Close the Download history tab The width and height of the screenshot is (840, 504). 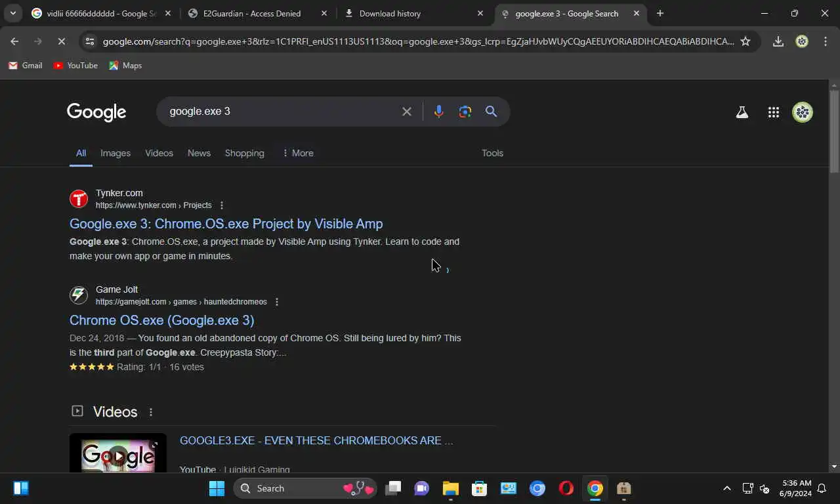click(x=480, y=13)
